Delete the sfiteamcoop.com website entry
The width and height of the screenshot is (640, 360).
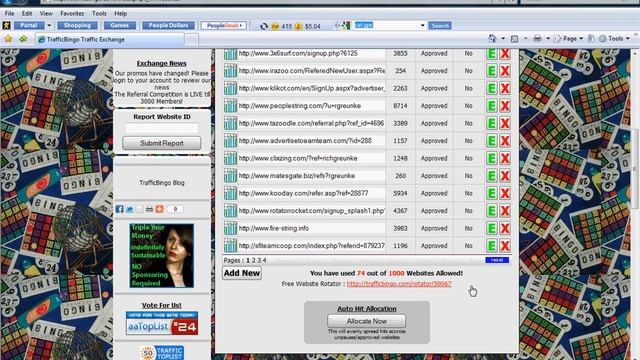click(505, 246)
